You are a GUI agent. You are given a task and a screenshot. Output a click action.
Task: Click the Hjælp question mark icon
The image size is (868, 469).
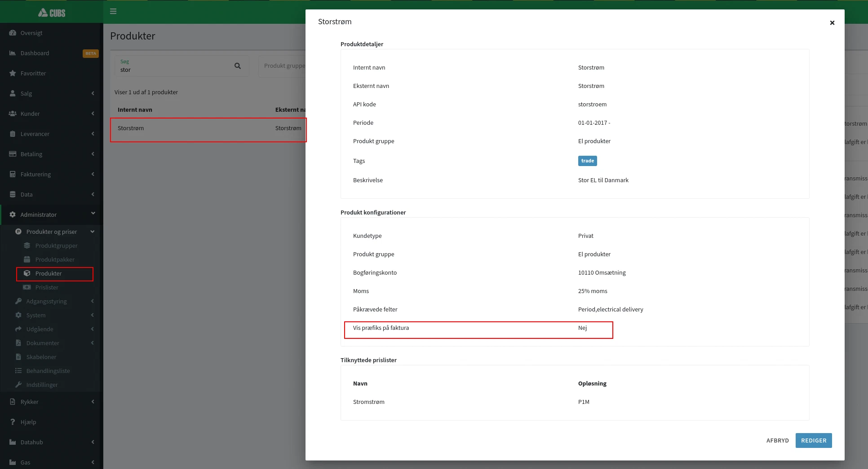click(13, 422)
